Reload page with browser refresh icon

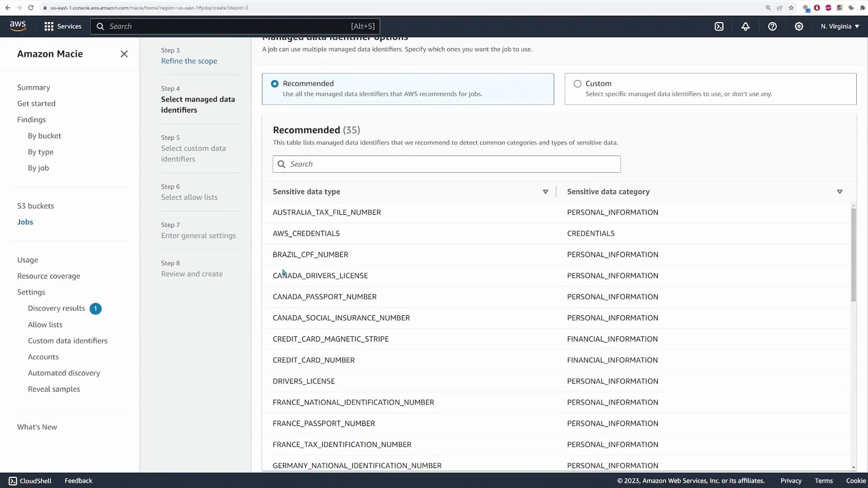click(x=31, y=8)
